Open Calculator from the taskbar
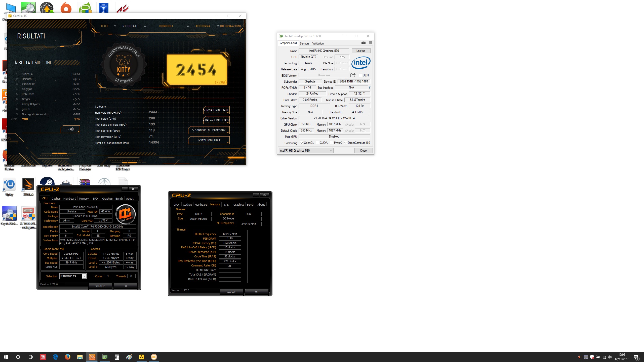Viewport: 644px width, 362px height. (117, 357)
